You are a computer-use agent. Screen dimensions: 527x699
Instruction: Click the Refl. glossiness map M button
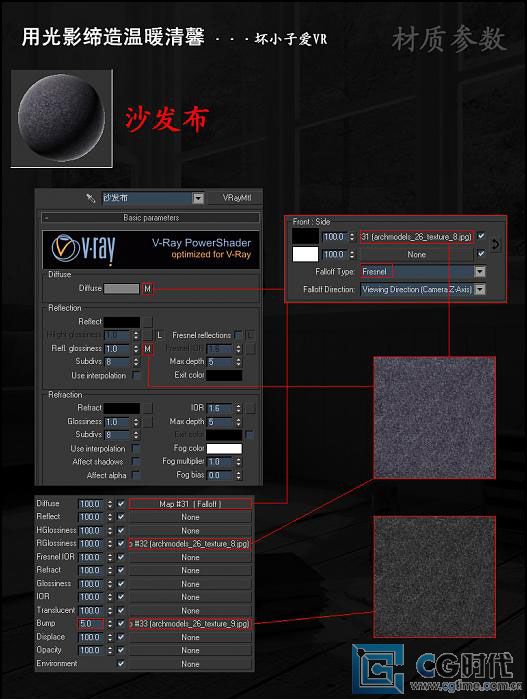click(148, 349)
